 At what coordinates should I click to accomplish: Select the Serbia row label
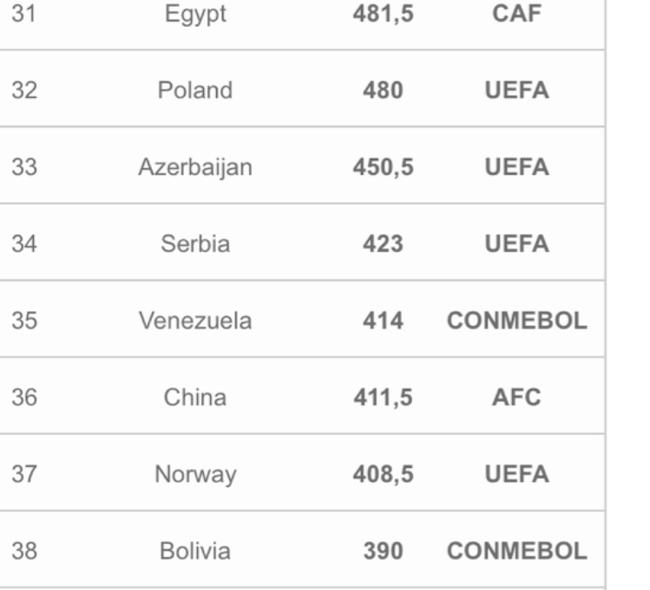195,244
